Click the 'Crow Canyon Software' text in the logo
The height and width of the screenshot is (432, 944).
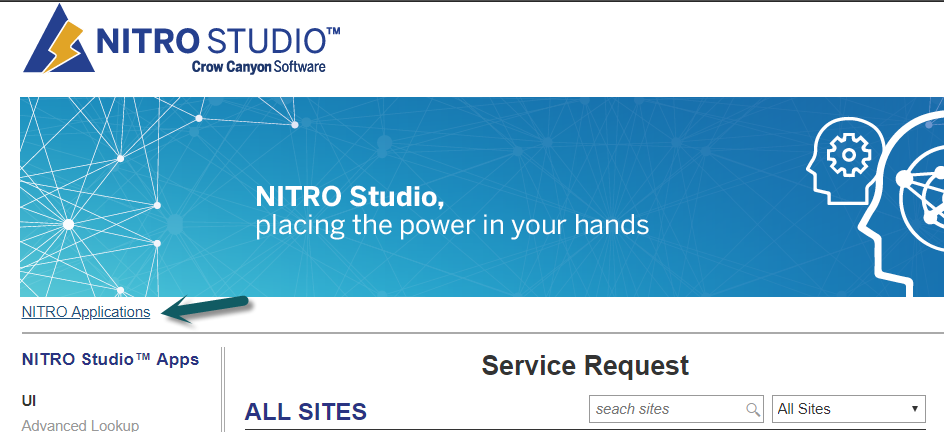pyautogui.click(x=259, y=66)
